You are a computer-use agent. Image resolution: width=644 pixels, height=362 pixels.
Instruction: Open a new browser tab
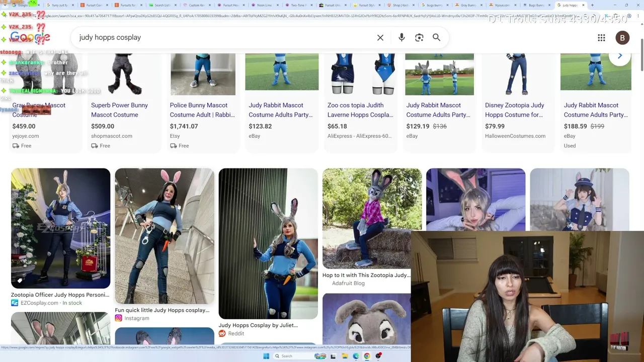592,5
